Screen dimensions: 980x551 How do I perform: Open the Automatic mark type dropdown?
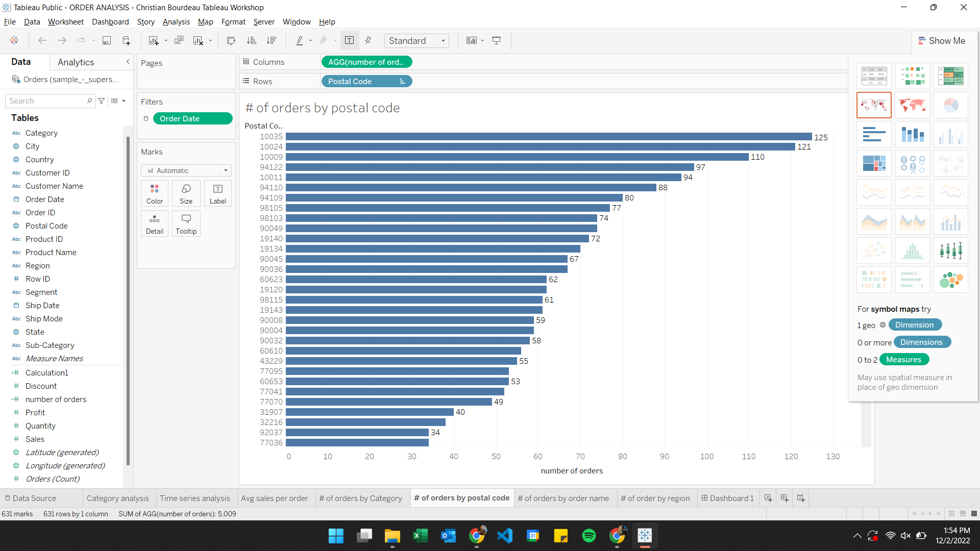coord(225,170)
